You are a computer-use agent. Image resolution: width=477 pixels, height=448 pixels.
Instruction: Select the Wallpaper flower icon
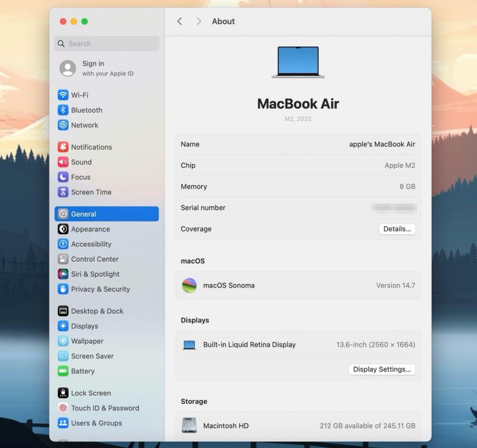[63, 341]
